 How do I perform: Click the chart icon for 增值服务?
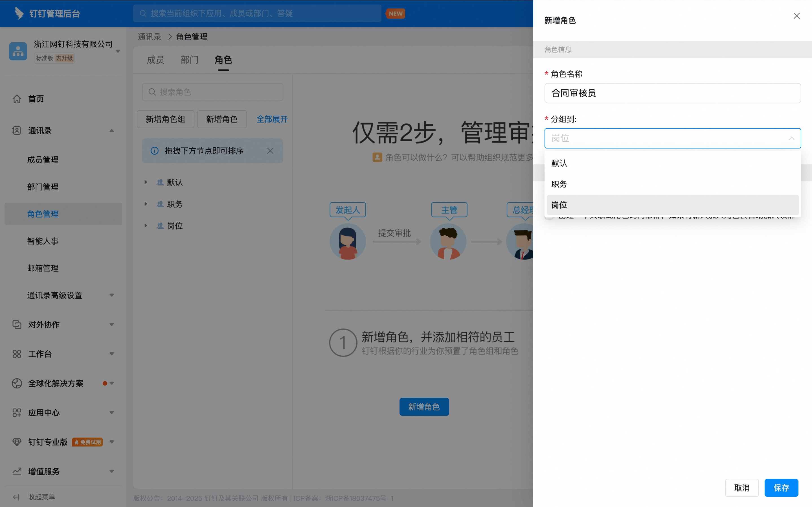click(x=17, y=471)
